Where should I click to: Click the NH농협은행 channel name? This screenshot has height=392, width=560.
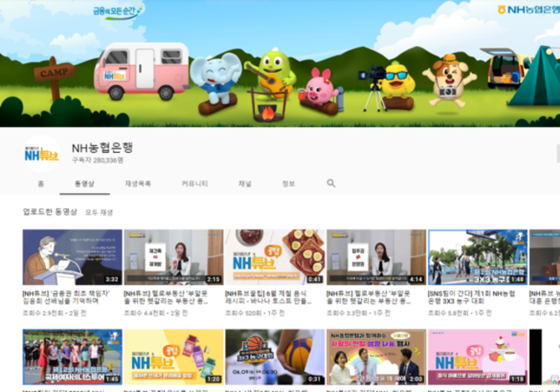click(103, 147)
